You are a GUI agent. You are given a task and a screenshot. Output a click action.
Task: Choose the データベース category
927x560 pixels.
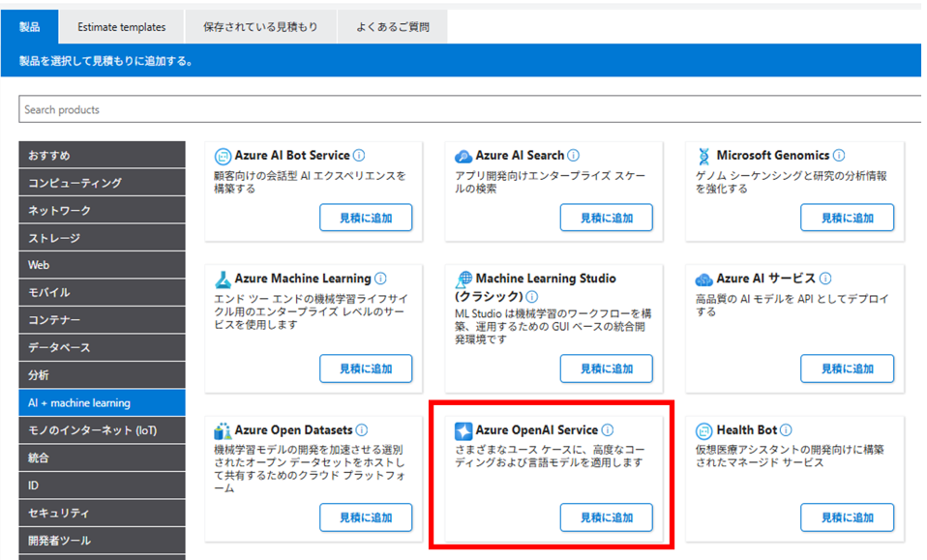(x=102, y=347)
